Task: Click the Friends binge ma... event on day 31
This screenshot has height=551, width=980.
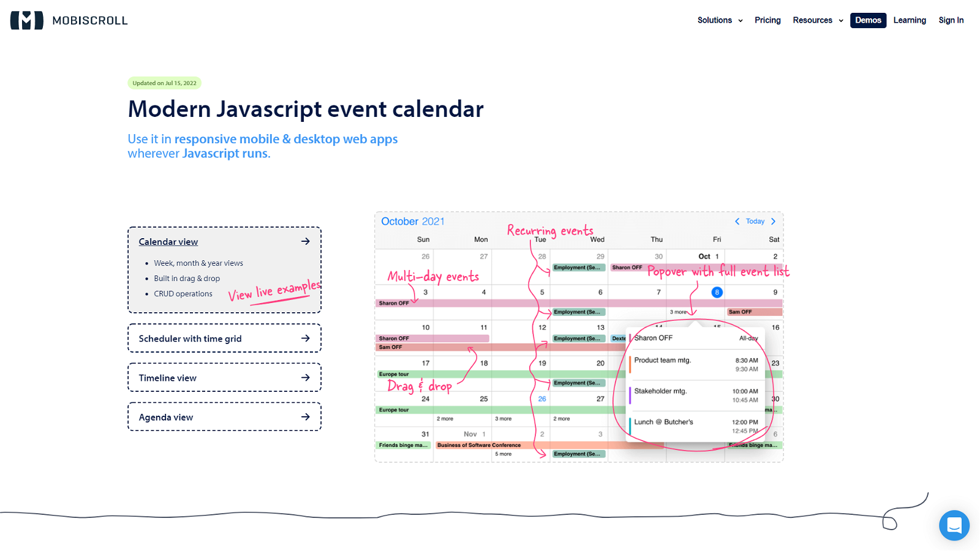Action: (404, 445)
